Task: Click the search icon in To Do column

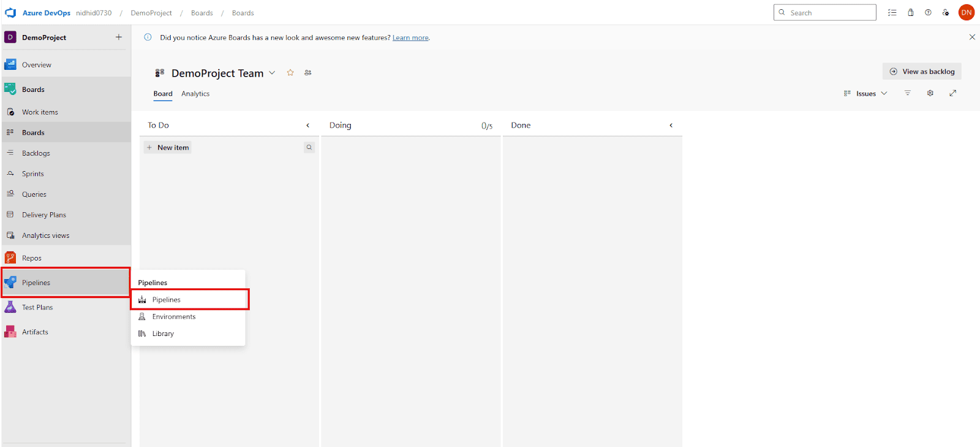Action: click(x=309, y=147)
